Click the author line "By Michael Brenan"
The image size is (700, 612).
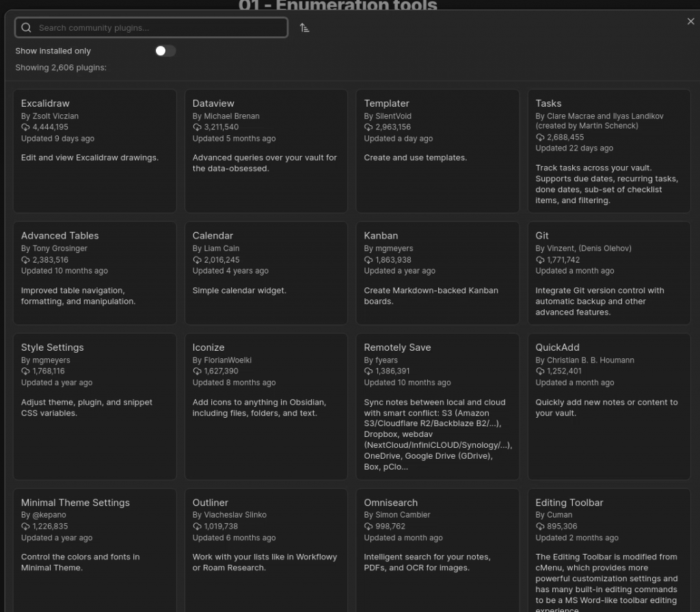pos(226,116)
